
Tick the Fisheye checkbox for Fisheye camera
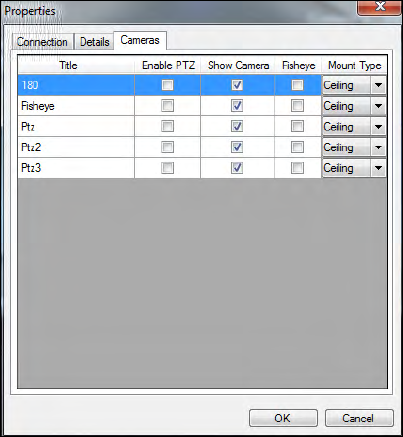click(x=297, y=106)
